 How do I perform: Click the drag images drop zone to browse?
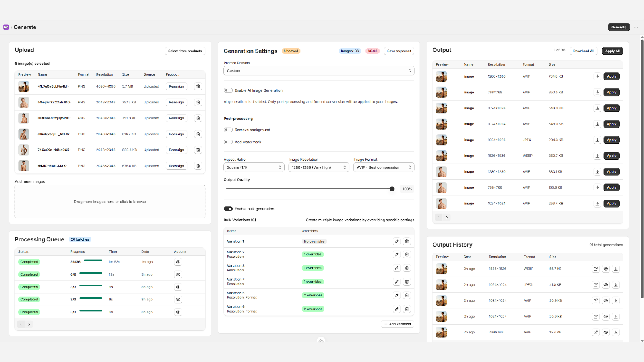click(110, 201)
